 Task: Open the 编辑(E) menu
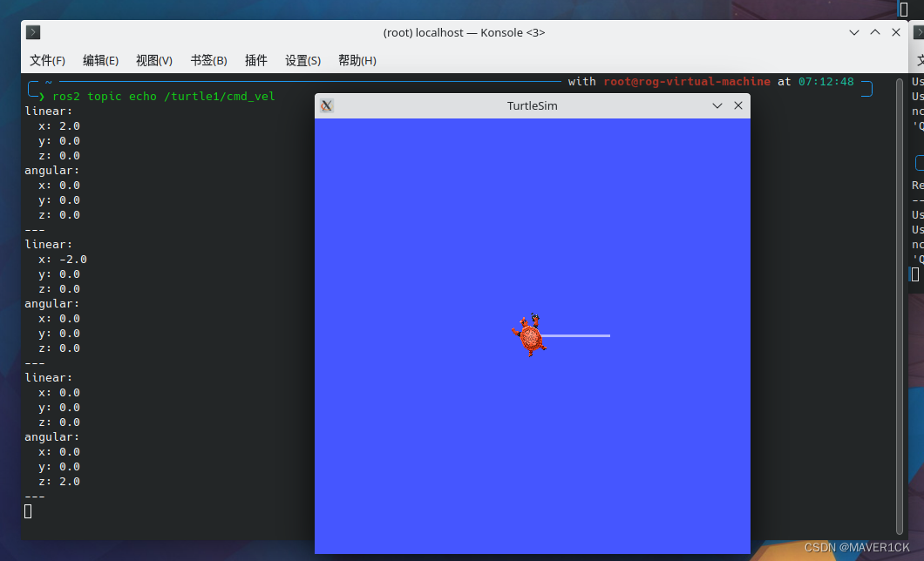point(100,61)
